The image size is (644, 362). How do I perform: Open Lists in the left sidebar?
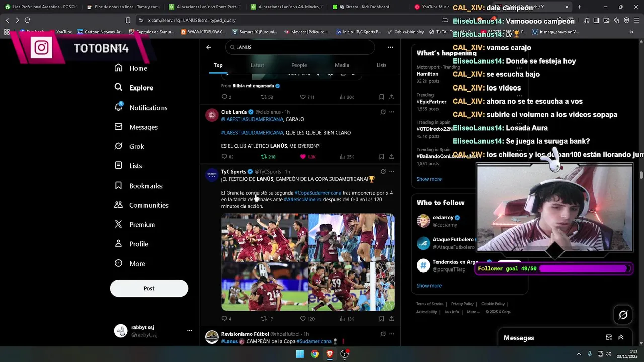(x=128, y=166)
